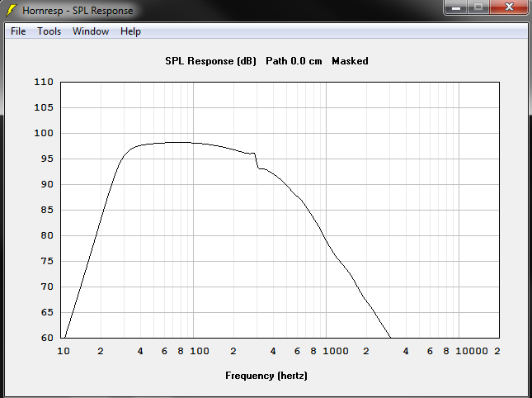Screen dimensions: 532x398
Task: Click the 110 dB axis label
Action: [44, 82]
